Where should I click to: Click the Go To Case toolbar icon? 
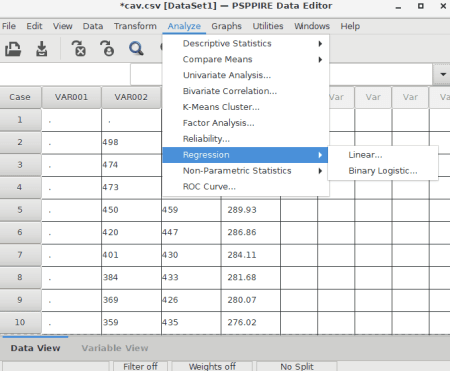click(x=107, y=49)
